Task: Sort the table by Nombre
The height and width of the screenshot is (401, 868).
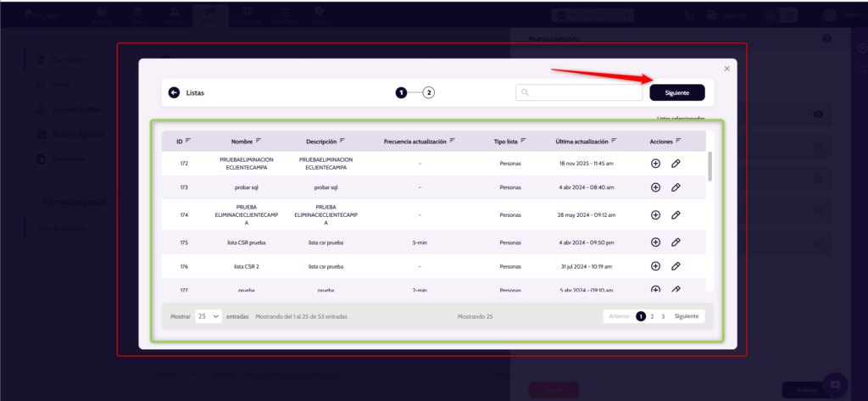Action: [259, 141]
